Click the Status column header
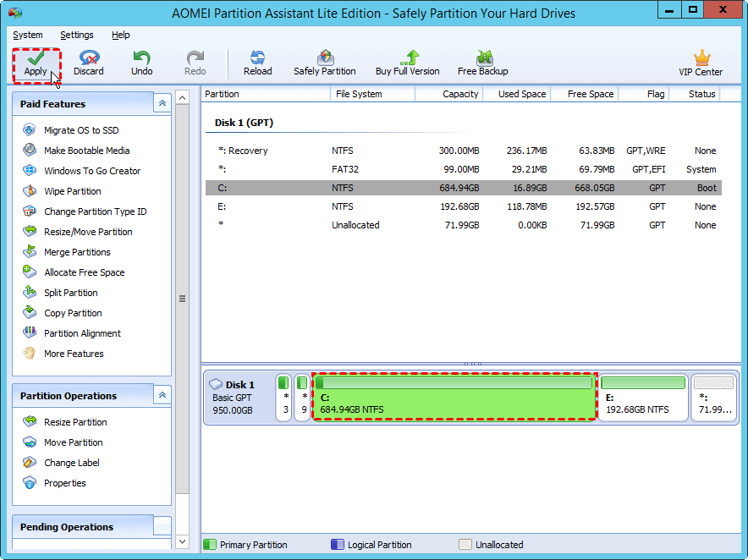Screen dimensions: 748x560 coord(694,94)
